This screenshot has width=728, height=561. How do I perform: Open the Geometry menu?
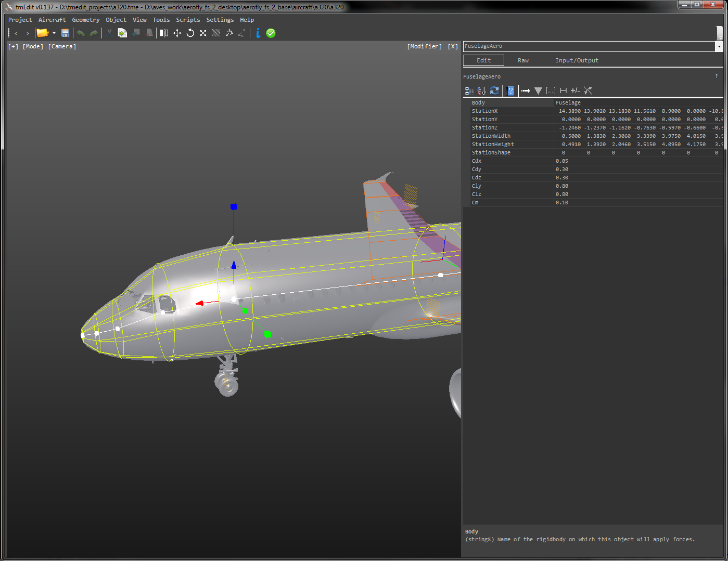coord(85,20)
